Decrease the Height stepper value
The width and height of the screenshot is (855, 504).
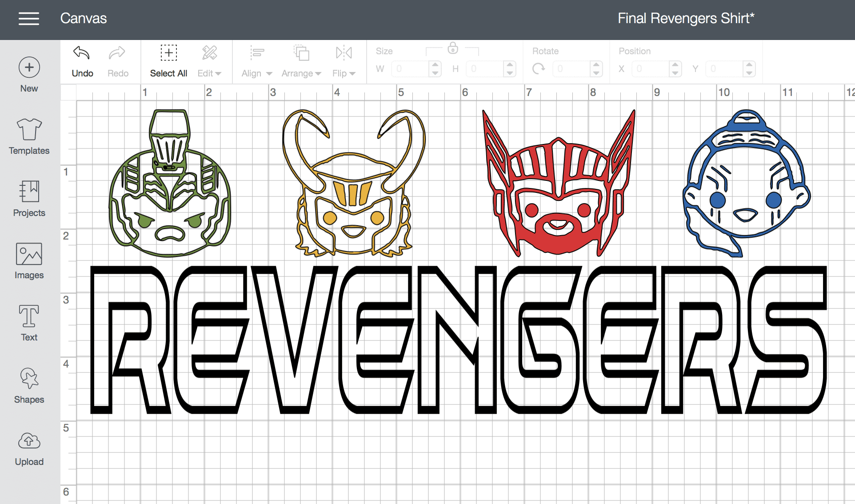tap(510, 73)
